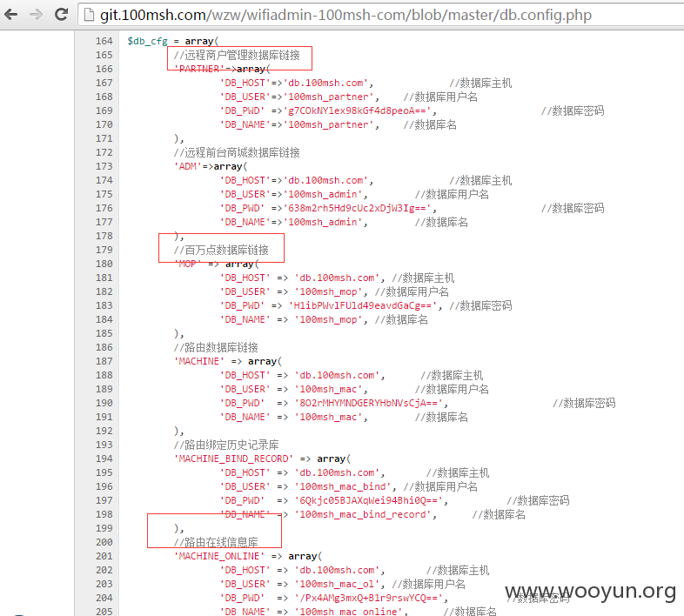This screenshot has width=684, height=616.
Task: Select line number 164
Action: (104, 41)
